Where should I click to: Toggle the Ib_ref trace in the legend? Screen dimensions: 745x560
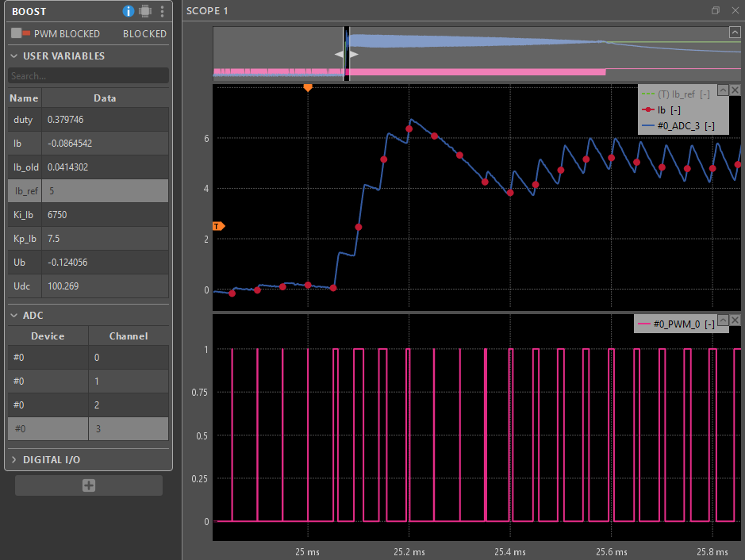coord(682,94)
